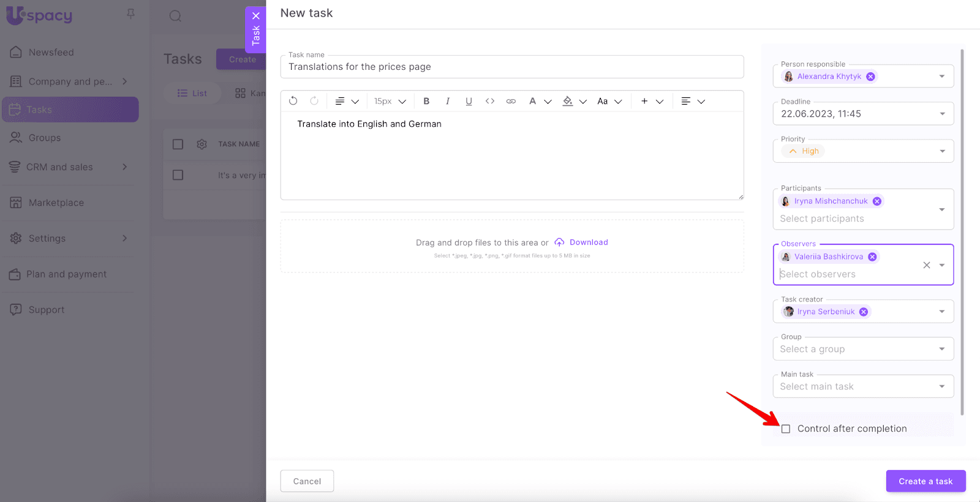
Task: Open the Priority dropdown
Action: tap(942, 151)
